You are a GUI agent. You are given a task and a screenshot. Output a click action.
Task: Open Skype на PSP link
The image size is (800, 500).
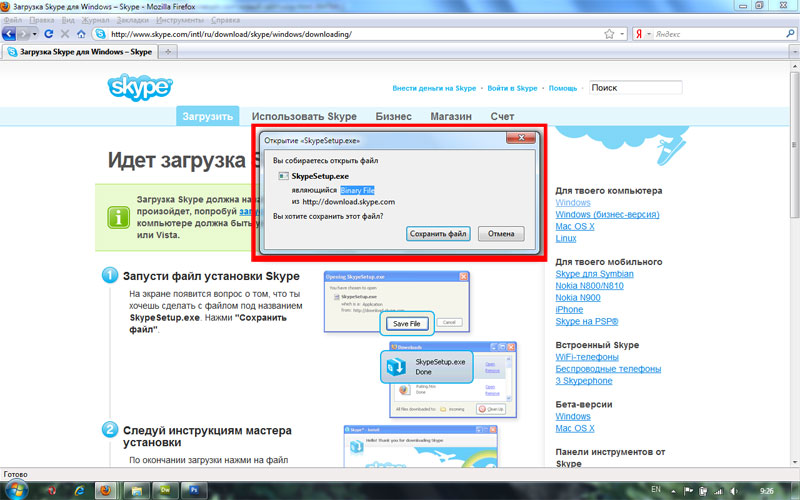click(x=587, y=321)
